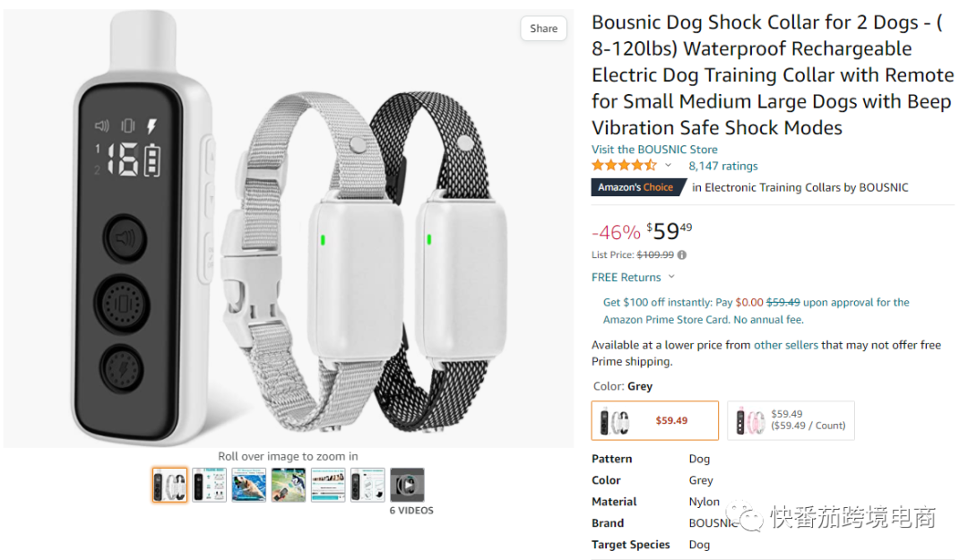Select the Grey color option at $59.49
This screenshot has height=560, width=968.
[655, 420]
